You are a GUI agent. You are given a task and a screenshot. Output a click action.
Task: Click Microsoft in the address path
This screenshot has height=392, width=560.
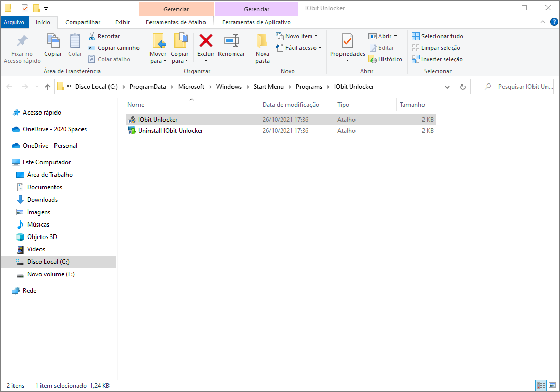click(191, 87)
